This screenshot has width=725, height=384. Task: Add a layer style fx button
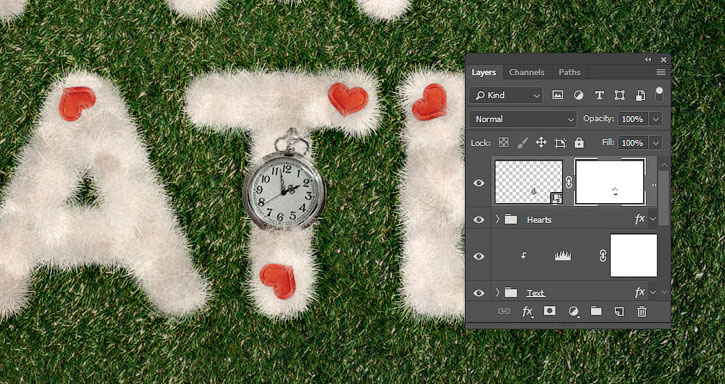click(527, 312)
